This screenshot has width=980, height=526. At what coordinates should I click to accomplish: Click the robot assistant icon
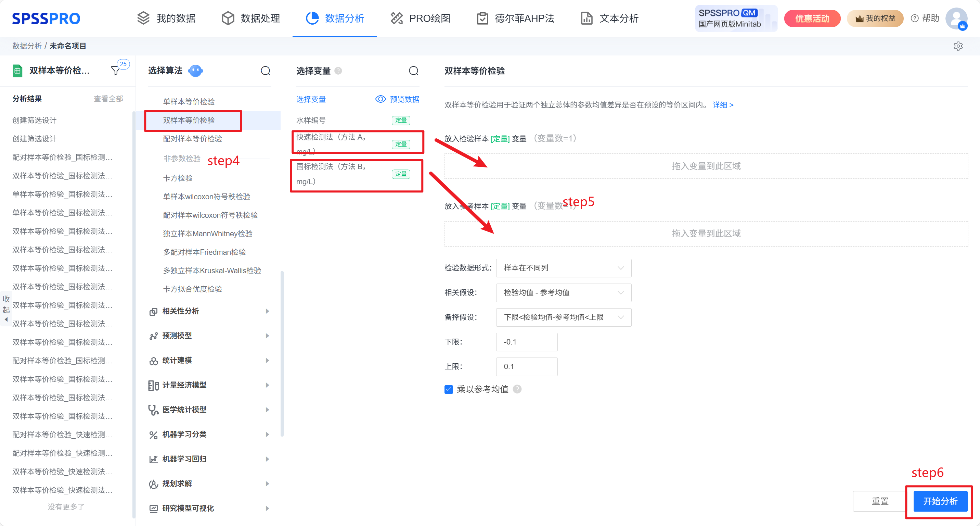click(x=195, y=71)
